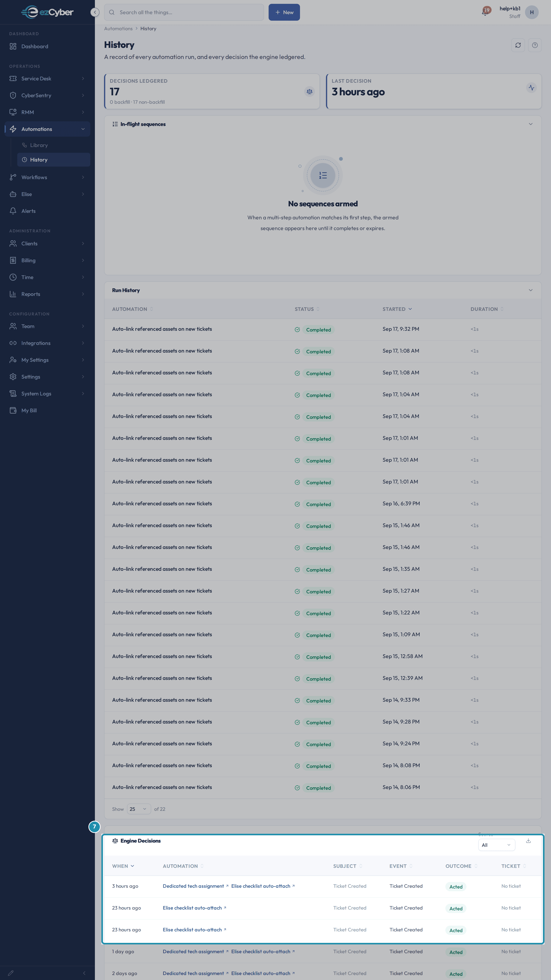Open the All source filter dropdown
Image resolution: width=551 pixels, height=980 pixels.
(x=496, y=845)
